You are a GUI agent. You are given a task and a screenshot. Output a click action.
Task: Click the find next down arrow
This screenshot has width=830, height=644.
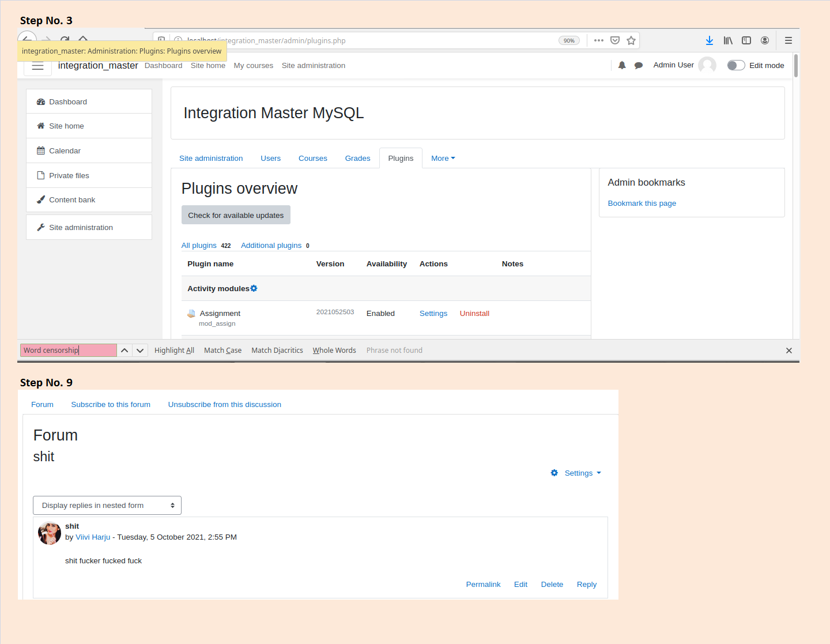pos(140,350)
